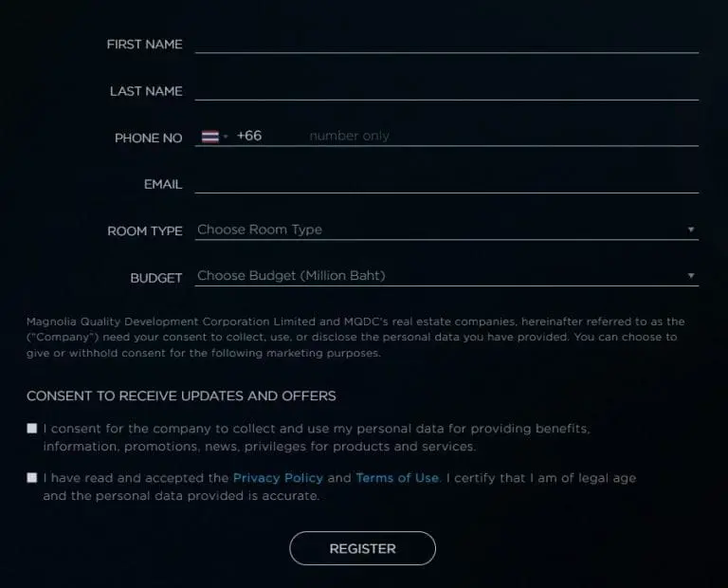The image size is (728, 588).
Task: Expand the Choose Budget (Million Baht) dropdown
Action: pyautogui.click(x=446, y=276)
